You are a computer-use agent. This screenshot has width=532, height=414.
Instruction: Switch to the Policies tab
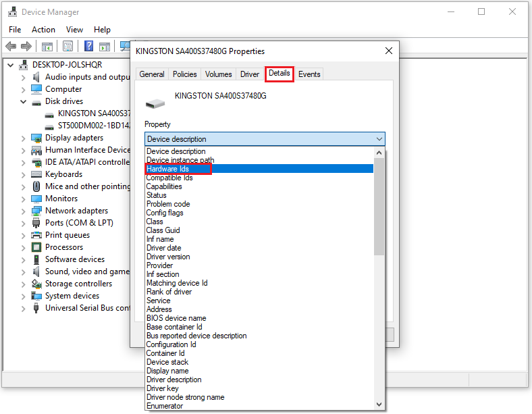(x=184, y=74)
